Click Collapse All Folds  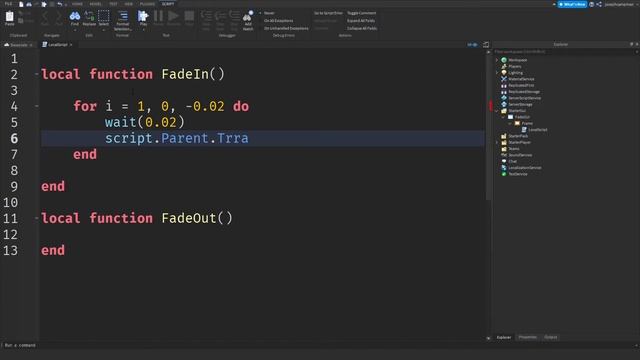click(362, 29)
